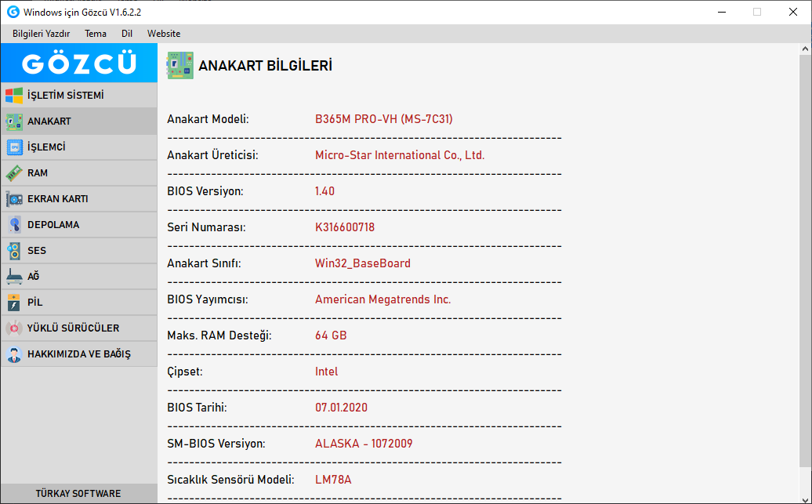Viewport: 812px width, 504px height.
Task: Click the Gözcü app icon in title bar
Action: [x=13, y=12]
